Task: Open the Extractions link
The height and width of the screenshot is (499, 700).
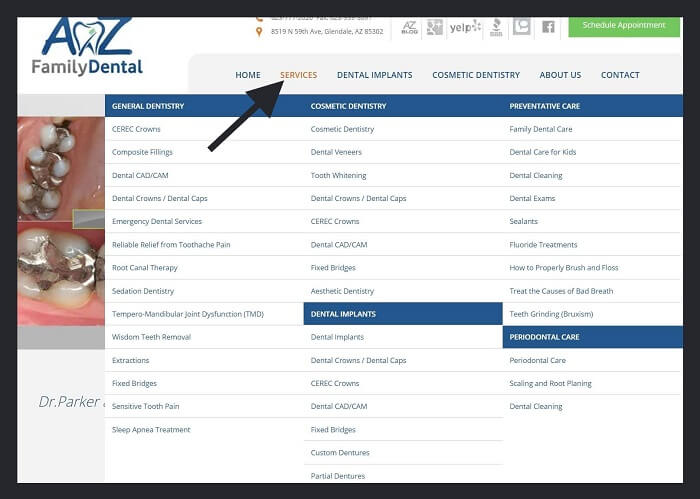Action: tap(130, 360)
